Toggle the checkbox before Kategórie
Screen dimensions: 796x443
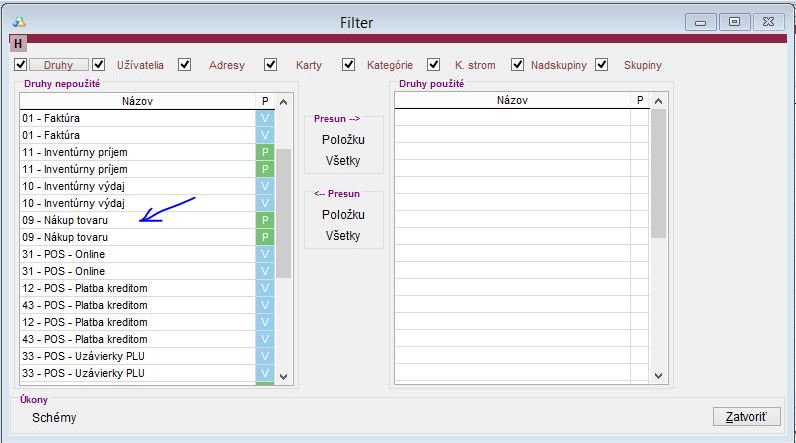pyautogui.click(x=348, y=65)
